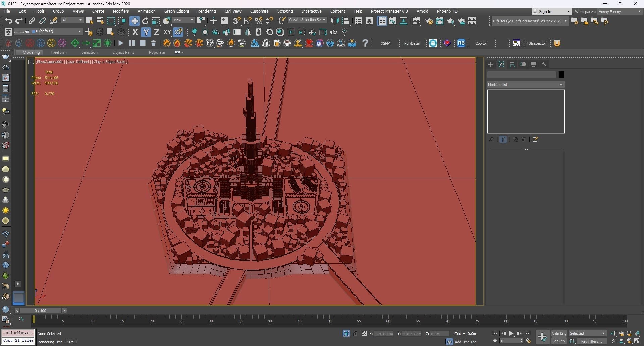Open the Layer Explorer icon

[x=369, y=21]
